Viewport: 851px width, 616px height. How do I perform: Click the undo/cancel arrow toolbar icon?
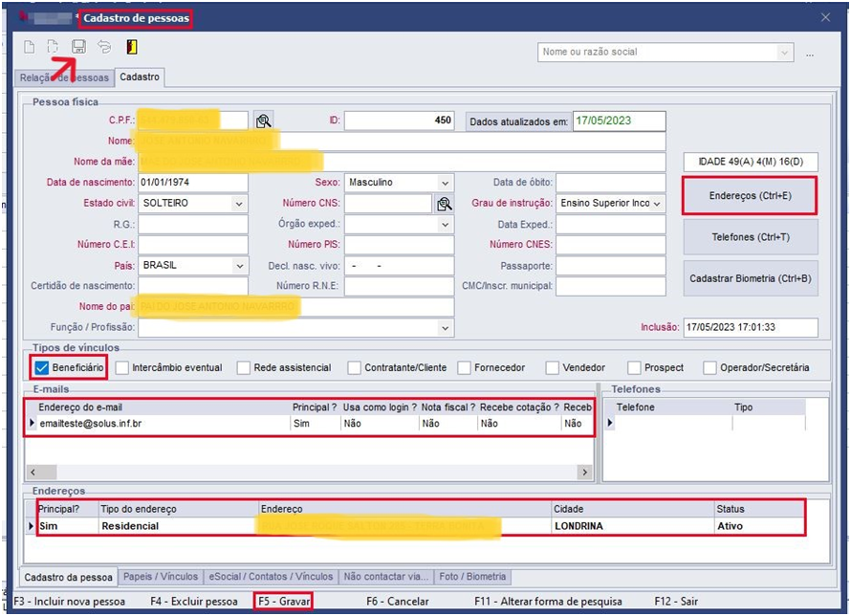tap(104, 47)
